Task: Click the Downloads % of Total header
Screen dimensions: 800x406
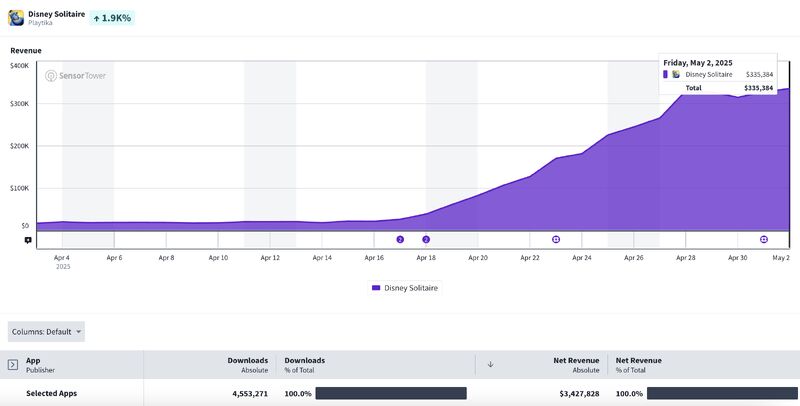Action: (305, 365)
